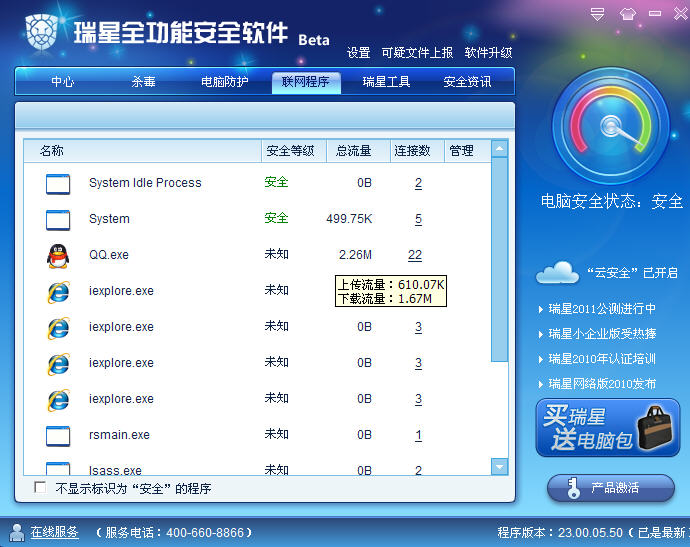Image resolution: width=690 pixels, height=547 pixels.
Task: Open connection count 2 for System Idle Process
Action: pyautogui.click(x=418, y=183)
